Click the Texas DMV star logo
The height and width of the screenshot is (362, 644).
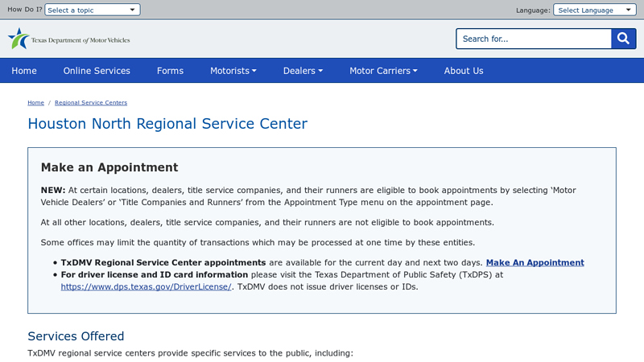(x=19, y=39)
